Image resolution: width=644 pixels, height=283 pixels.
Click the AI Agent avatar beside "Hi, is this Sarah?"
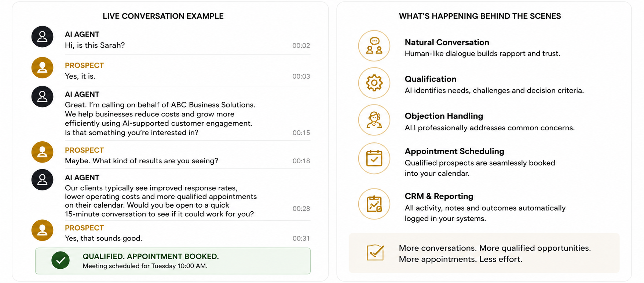pyautogui.click(x=43, y=37)
